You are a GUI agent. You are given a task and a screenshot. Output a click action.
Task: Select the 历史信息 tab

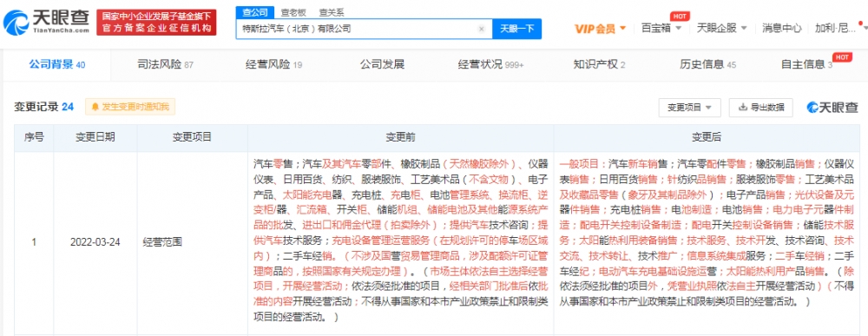pyautogui.click(x=707, y=65)
